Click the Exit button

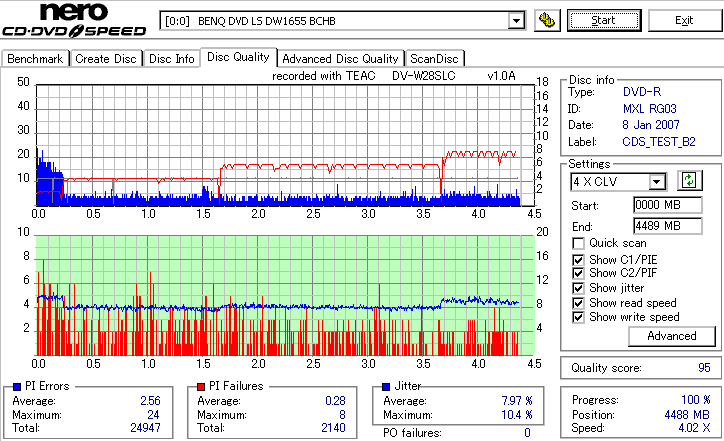(684, 20)
